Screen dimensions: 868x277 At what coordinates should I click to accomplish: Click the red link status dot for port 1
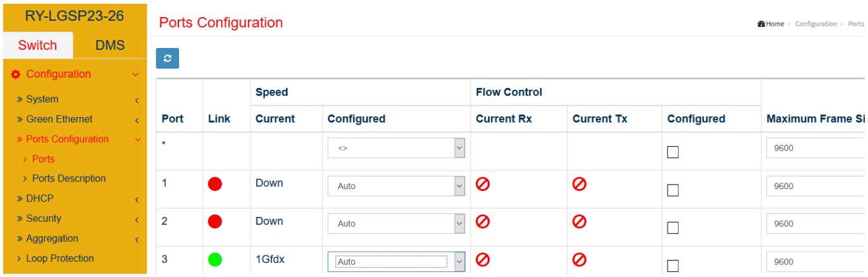pos(215,184)
